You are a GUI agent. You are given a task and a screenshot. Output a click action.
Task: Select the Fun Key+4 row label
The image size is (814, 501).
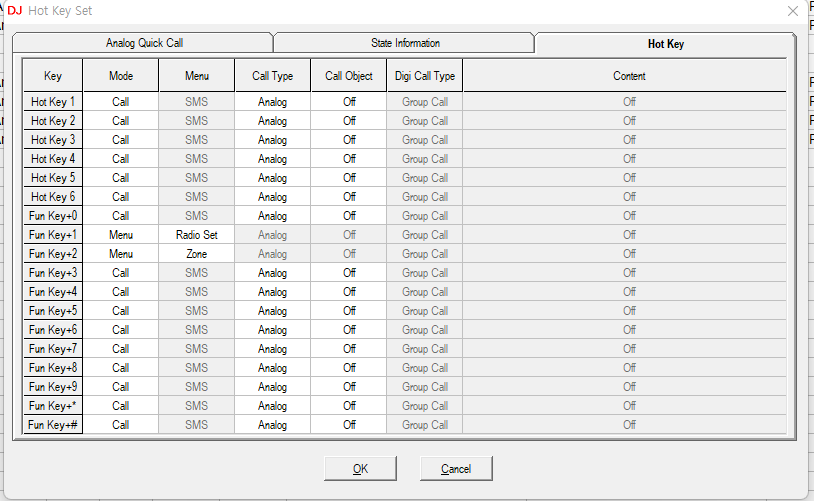coord(53,292)
